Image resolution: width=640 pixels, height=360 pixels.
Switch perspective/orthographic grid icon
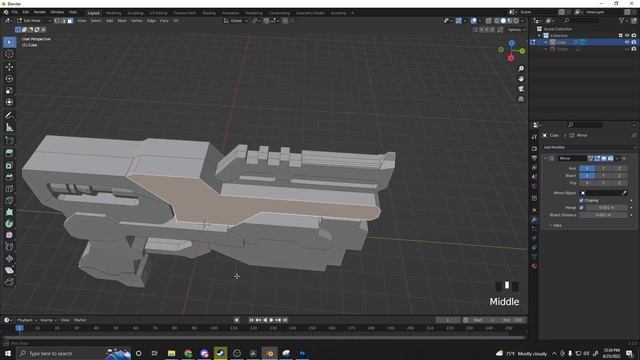click(521, 99)
